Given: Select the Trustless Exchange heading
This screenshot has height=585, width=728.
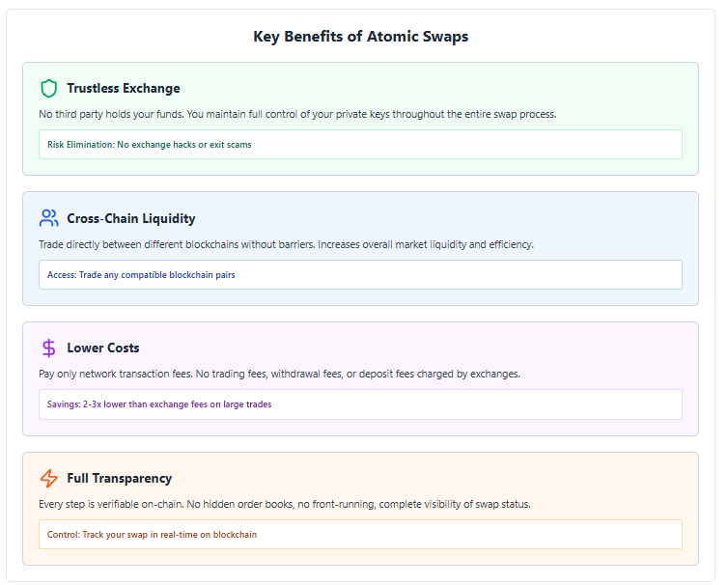Looking at the screenshot, I should pyautogui.click(x=124, y=88).
